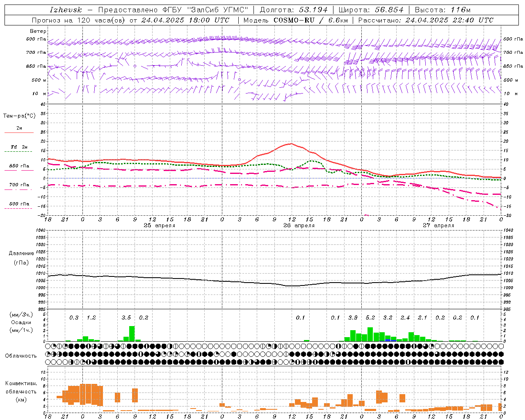The width and height of the screenshot is (525, 420).
Task: Click the "Td 2м" dew point legend entry
Action: 19,147
